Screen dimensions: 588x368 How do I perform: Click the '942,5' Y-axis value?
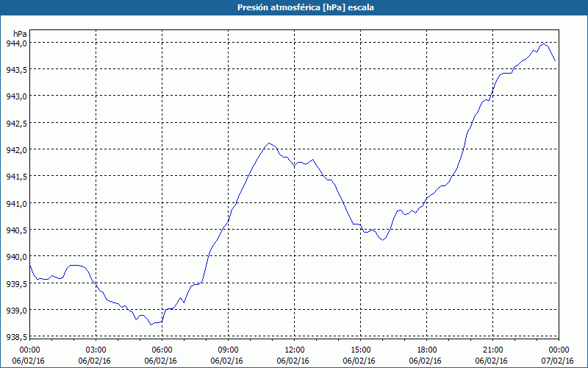(x=16, y=123)
